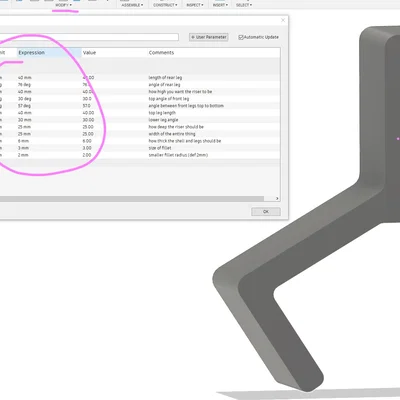This screenshot has height=400, width=400.
Task: Select comment 'top angle of front leg'
Action: coord(169,99)
